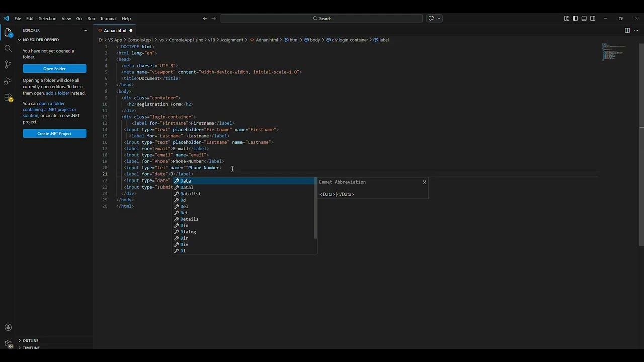This screenshot has width=644, height=362.
Task: Open the Accounts menu icon
Action: click(x=8, y=327)
